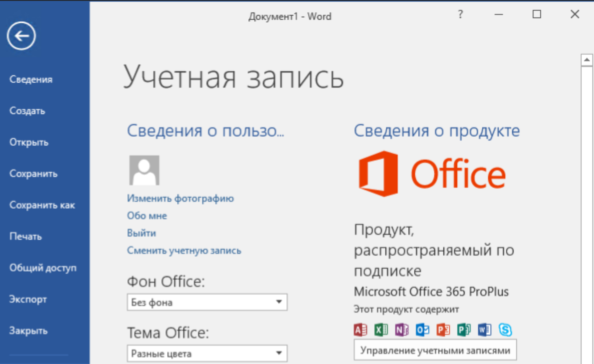Select Сохранить как in sidebar
Screen dimensions: 594x364
pos(42,205)
